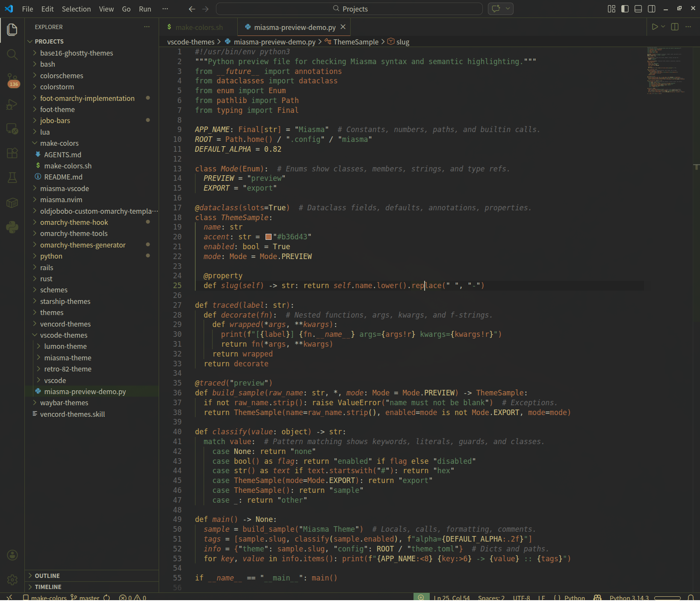The image size is (700, 604).
Task: Open the overflow menu after Run
Action: (165, 9)
